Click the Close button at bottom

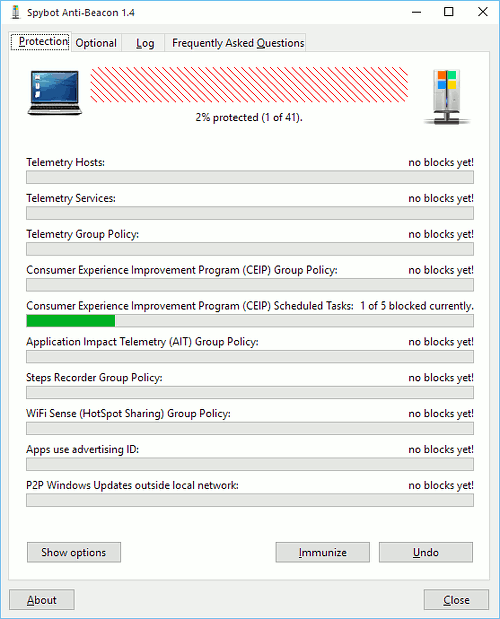click(456, 600)
